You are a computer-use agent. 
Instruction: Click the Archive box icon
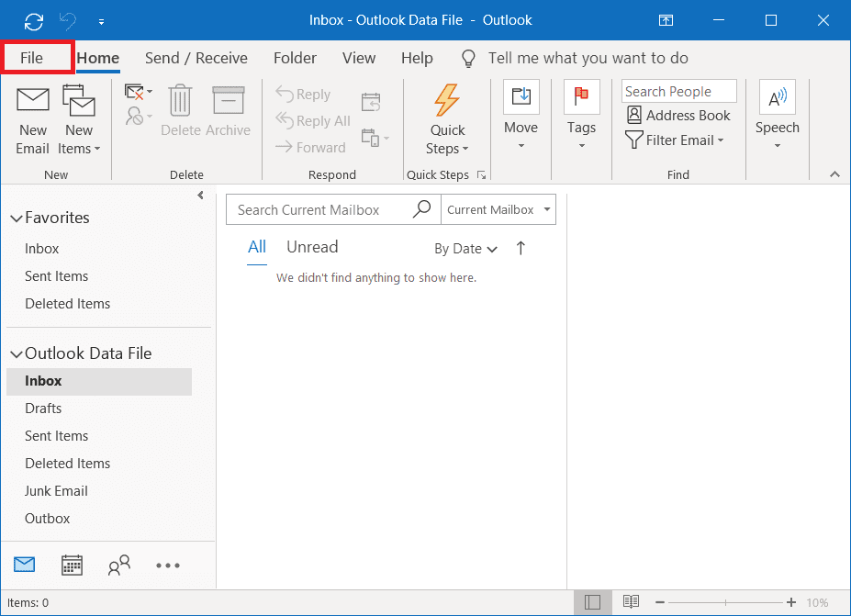coord(229,100)
